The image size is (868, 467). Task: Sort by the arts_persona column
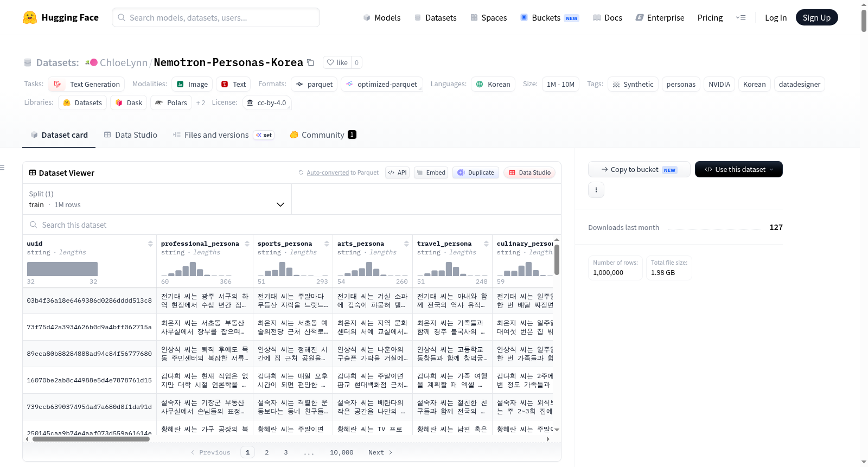tap(406, 244)
